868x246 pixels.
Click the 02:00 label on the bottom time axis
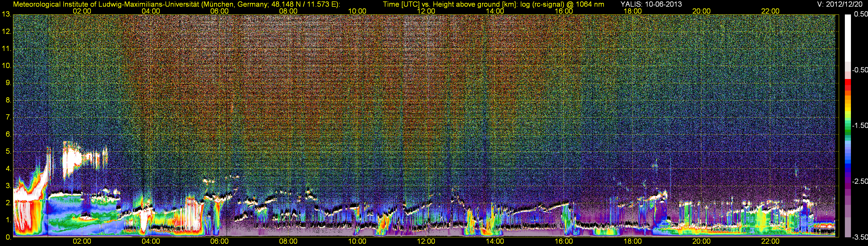[x=82, y=241]
